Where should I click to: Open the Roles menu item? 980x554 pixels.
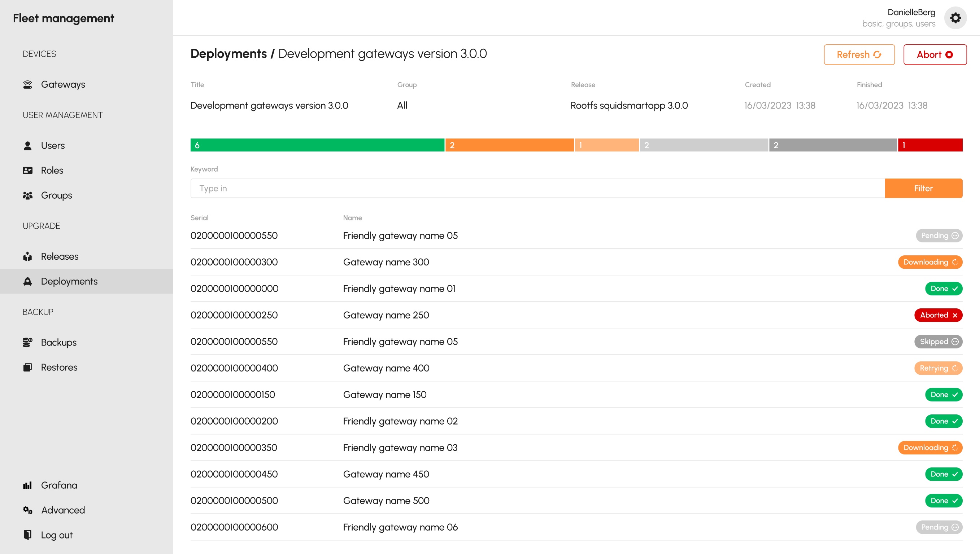click(x=52, y=171)
